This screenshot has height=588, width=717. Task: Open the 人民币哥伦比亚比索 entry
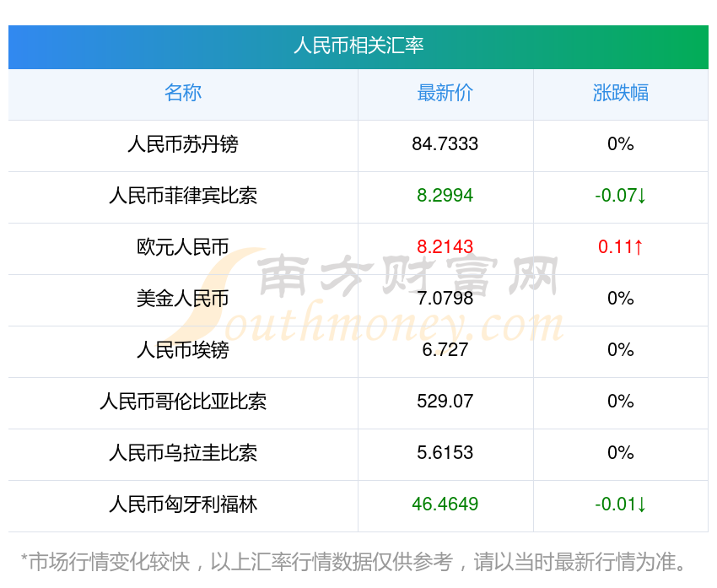point(183,402)
